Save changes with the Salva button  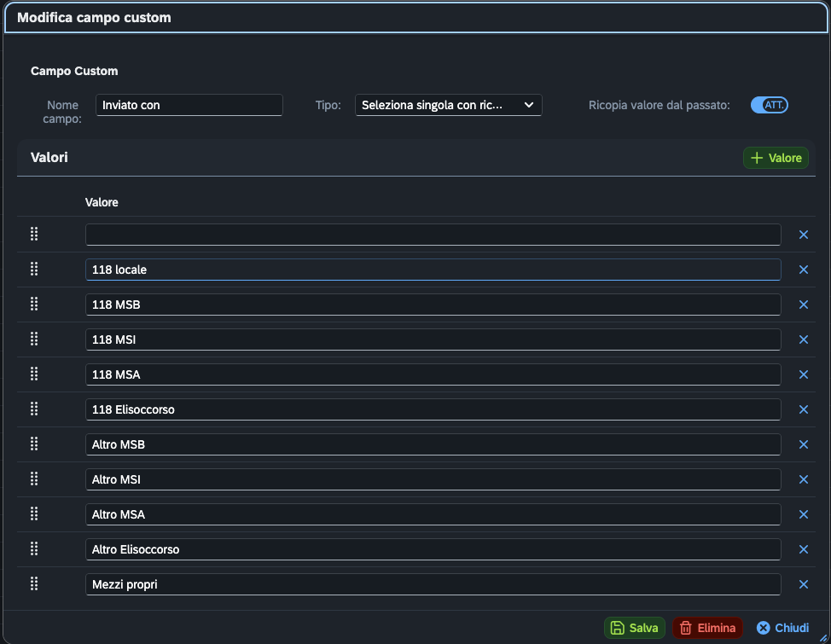point(635,628)
